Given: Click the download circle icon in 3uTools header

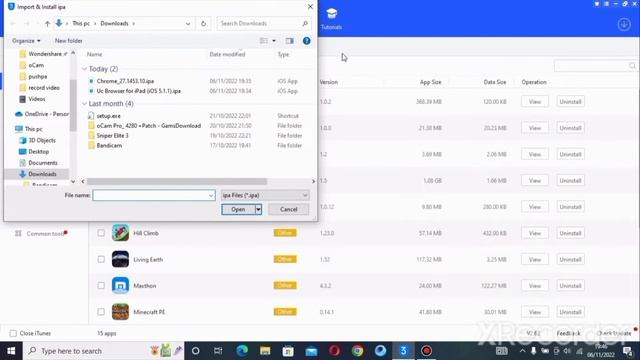Looking at the screenshot, I should pos(624,24).
